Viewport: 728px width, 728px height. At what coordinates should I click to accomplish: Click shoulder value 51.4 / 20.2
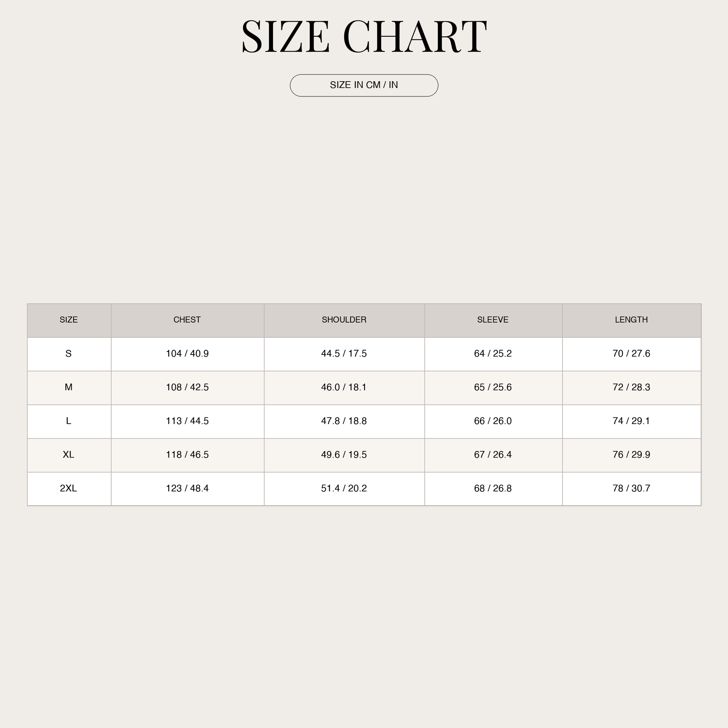tap(344, 488)
